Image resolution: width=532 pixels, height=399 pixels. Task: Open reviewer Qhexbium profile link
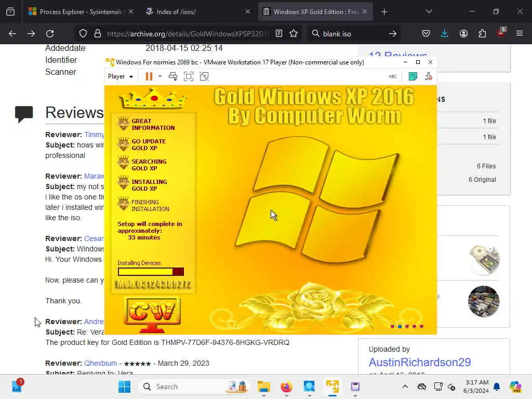pos(100,363)
